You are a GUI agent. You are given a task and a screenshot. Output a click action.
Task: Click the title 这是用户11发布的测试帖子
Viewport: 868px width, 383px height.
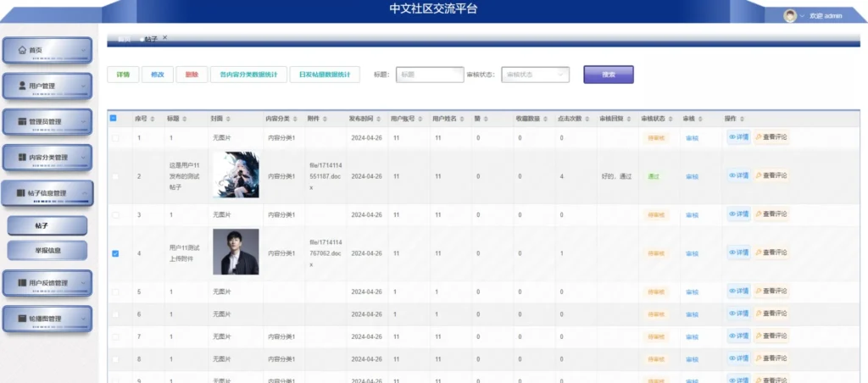pyautogui.click(x=185, y=176)
